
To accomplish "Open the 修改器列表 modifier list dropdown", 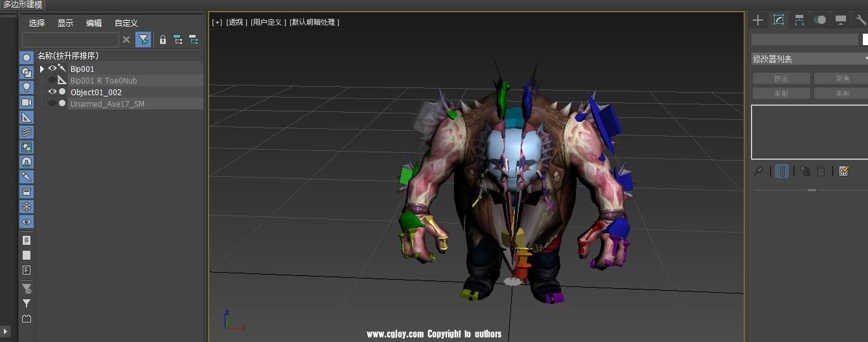I will pyautogui.click(x=810, y=59).
